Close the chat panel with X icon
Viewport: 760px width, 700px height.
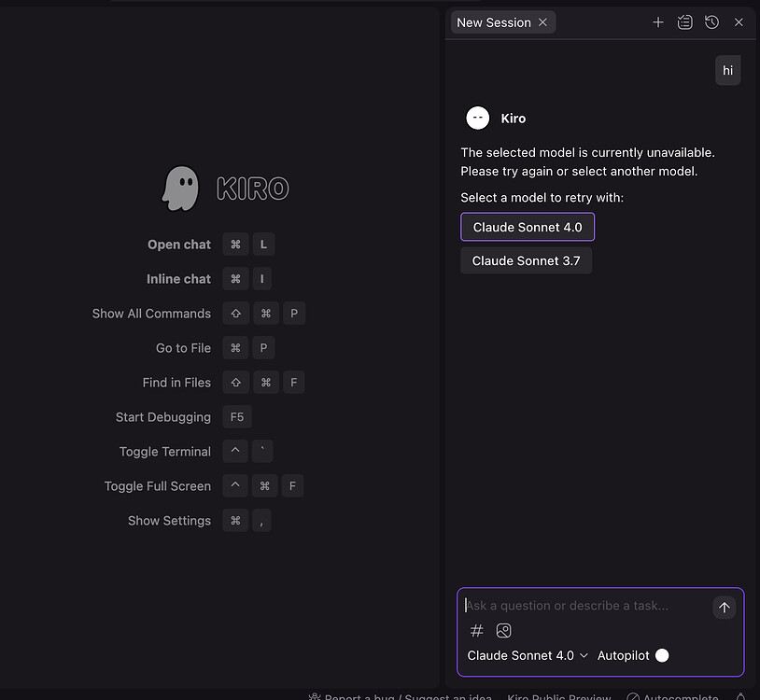[739, 22]
